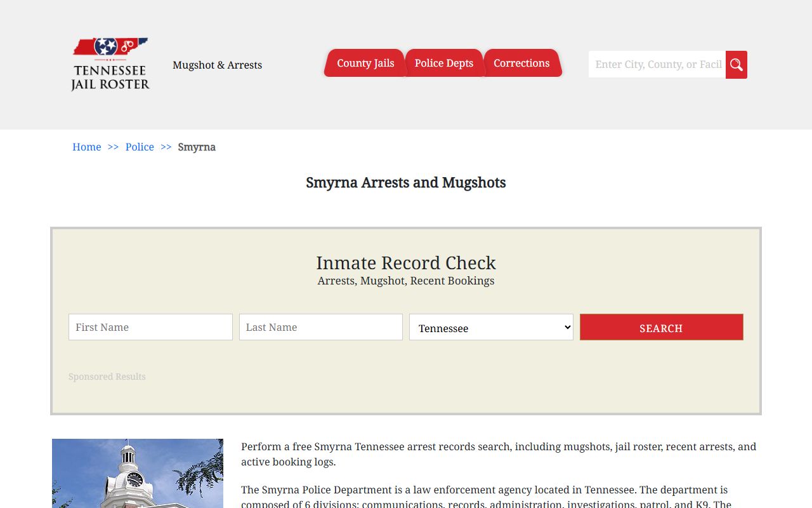Open the Police Depts tab

pyautogui.click(x=444, y=63)
